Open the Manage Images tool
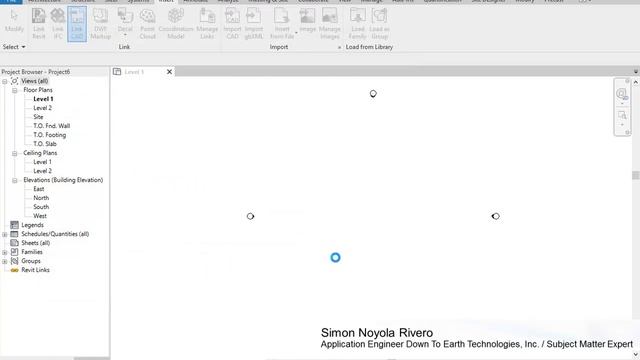The image size is (640, 360). pyautogui.click(x=329, y=24)
